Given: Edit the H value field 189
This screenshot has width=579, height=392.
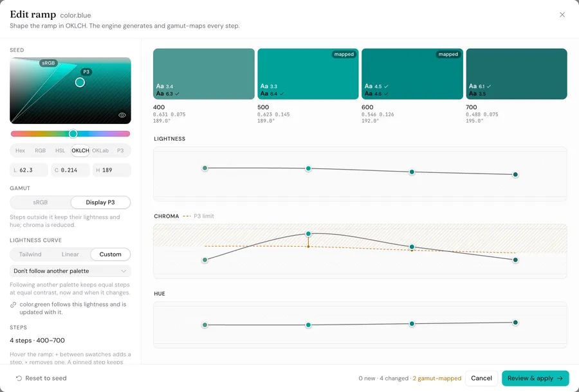Looking at the screenshot, I should (x=111, y=170).
